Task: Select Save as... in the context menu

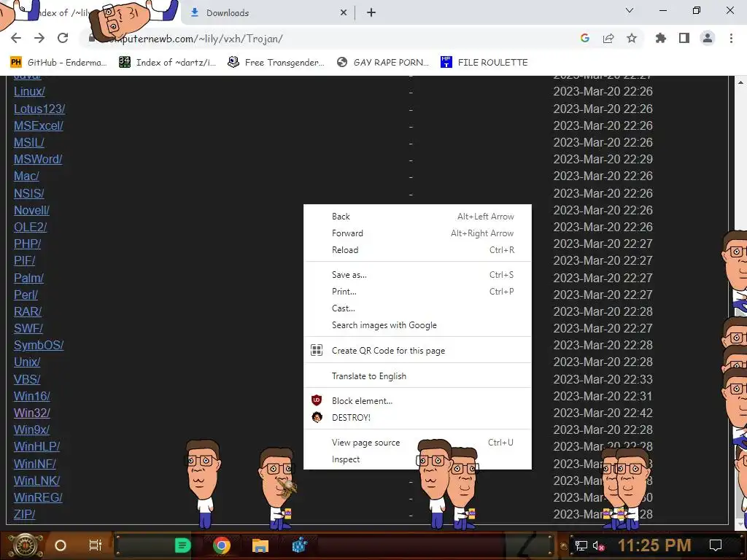Action: coord(417,275)
